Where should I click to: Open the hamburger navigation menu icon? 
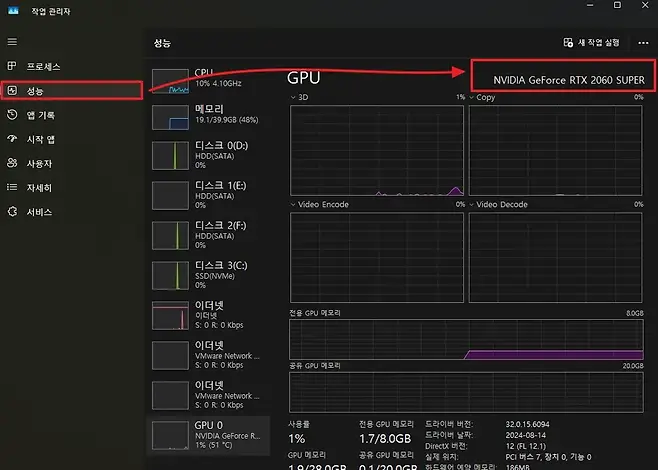click(12, 42)
